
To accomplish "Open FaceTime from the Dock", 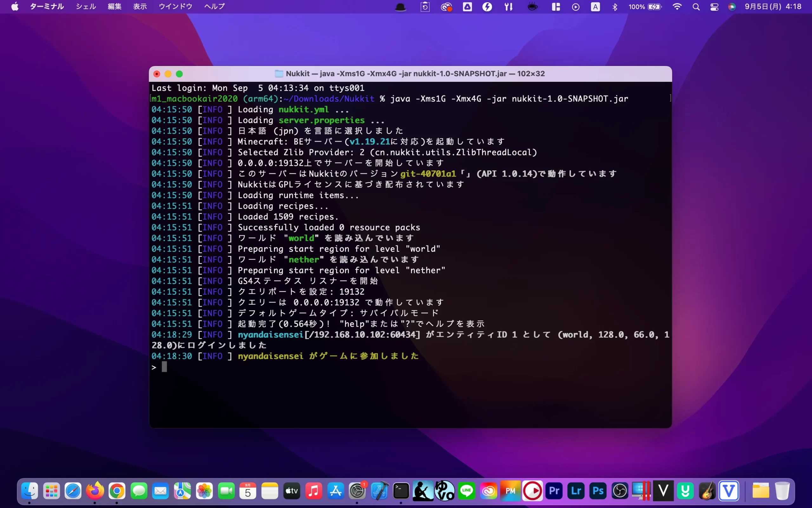I will click(226, 491).
